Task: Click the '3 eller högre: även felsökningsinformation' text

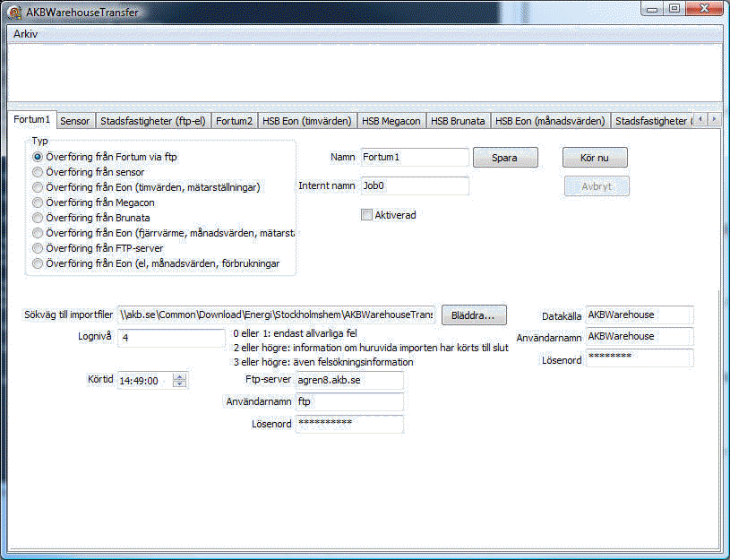Action: pyautogui.click(x=323, y=362)
